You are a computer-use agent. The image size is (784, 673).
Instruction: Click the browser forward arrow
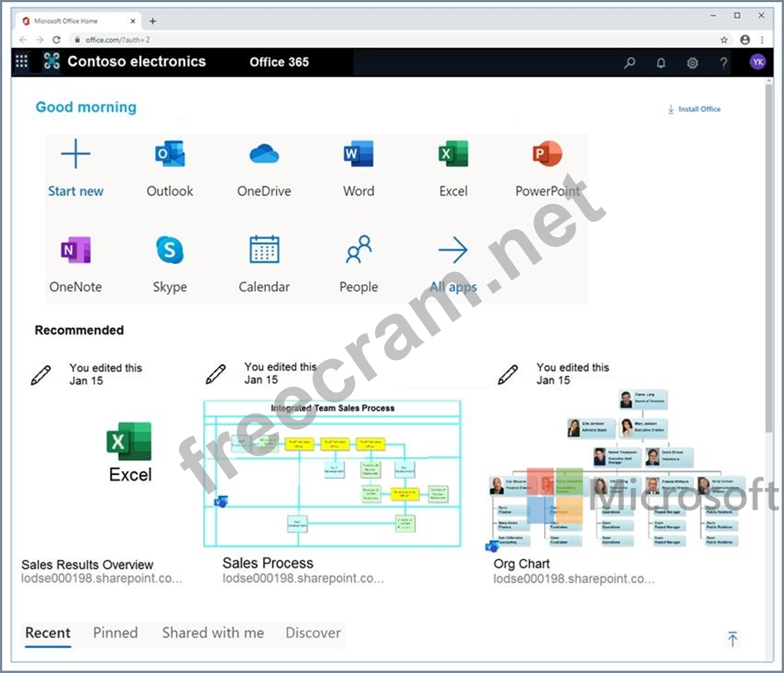coord(40,40)
